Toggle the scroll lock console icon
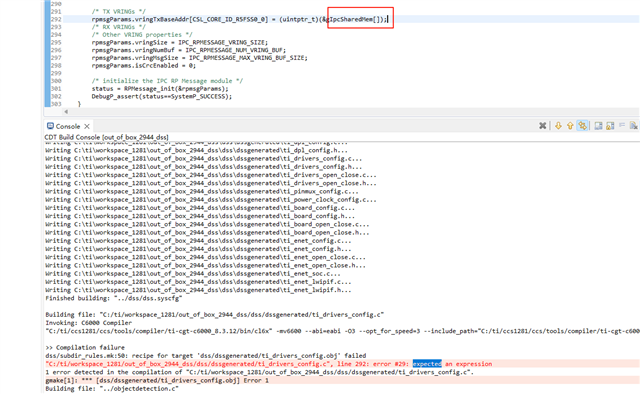The height and width of the screenshot is (394, 640). click(x=610, y=126)
